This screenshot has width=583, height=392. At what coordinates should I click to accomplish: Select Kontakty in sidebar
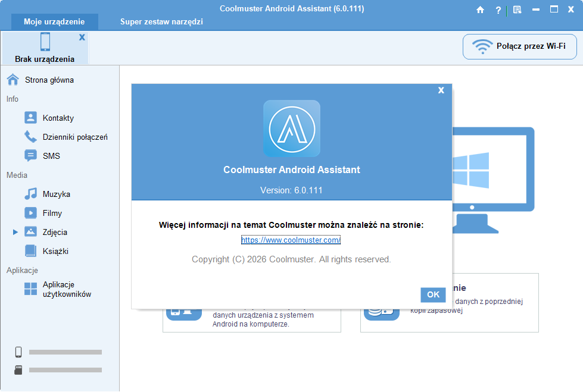click(58, 118)
